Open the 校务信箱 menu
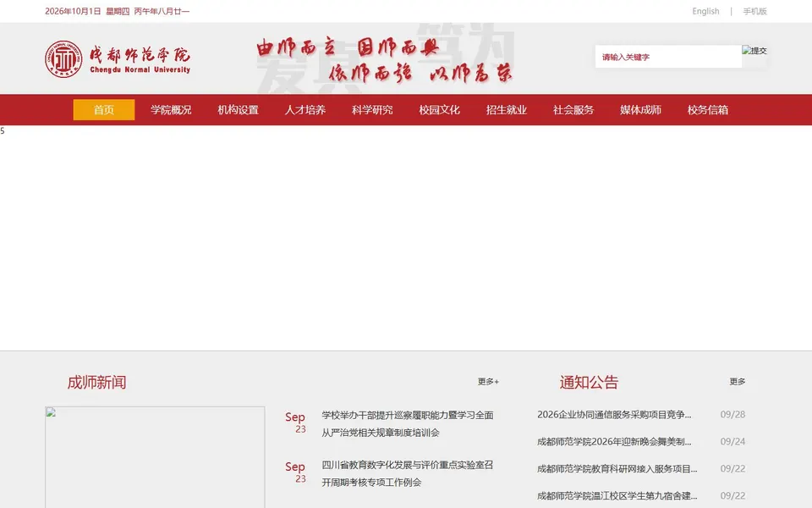812x508 pixels. click(708, 110)
